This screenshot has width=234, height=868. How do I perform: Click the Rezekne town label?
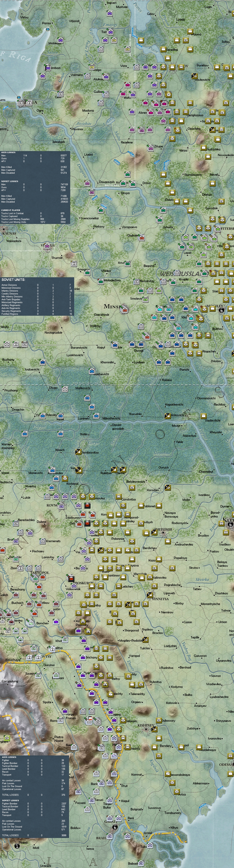(126, 142)
